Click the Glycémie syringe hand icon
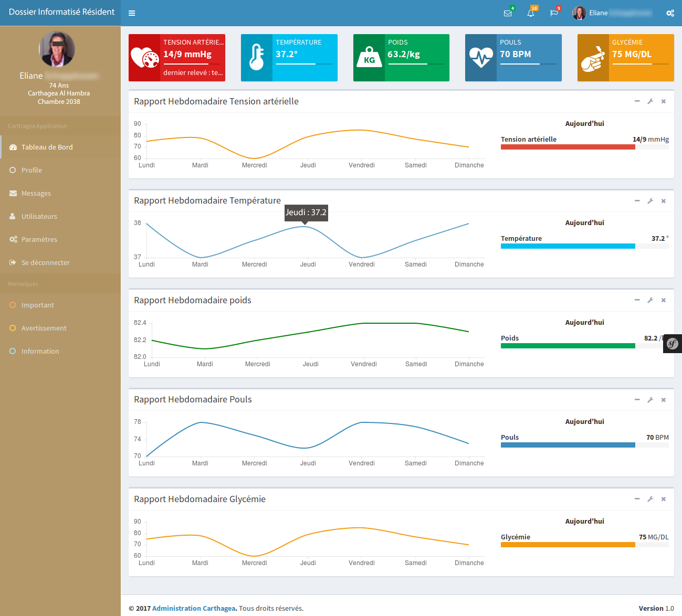682x616 pixels. 593,58
